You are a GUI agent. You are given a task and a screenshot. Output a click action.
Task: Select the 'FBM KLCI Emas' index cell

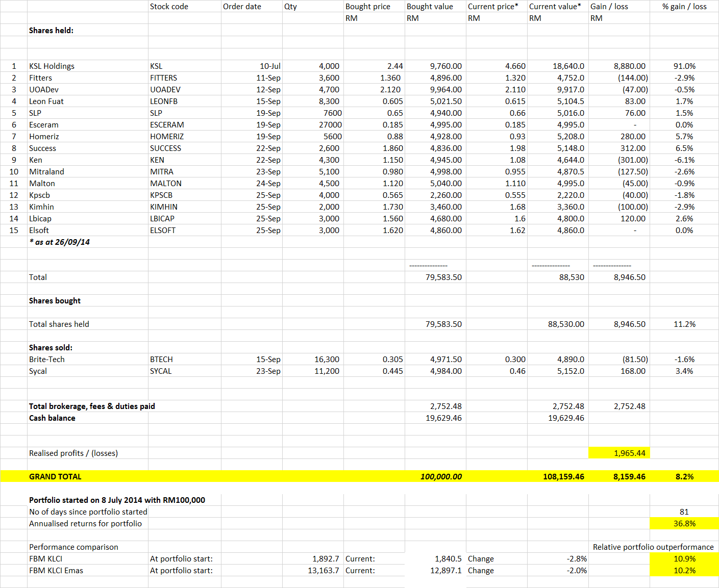pyautogui.click(x=88, y=570)
